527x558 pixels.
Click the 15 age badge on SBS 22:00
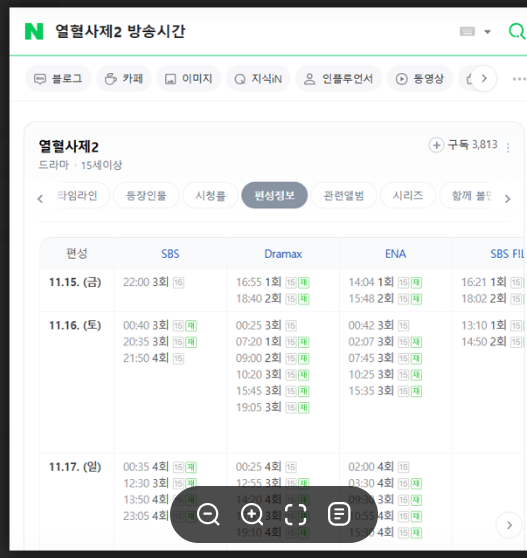point(178,283)
